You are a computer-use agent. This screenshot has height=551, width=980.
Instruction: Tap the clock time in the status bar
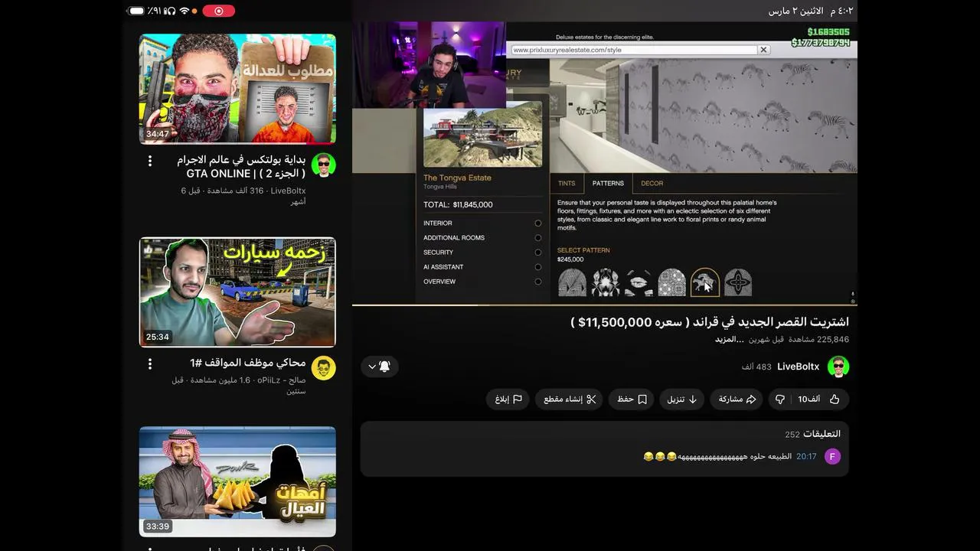click(841, 11)
